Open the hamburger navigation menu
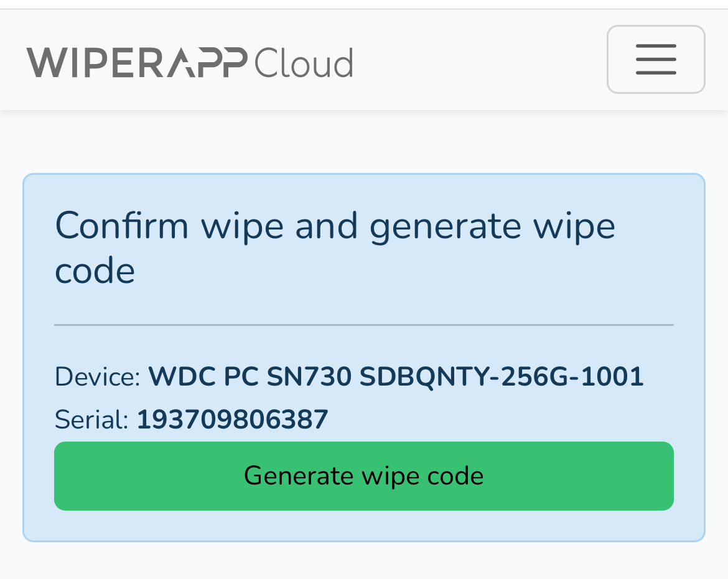 [x=656, y=60]
